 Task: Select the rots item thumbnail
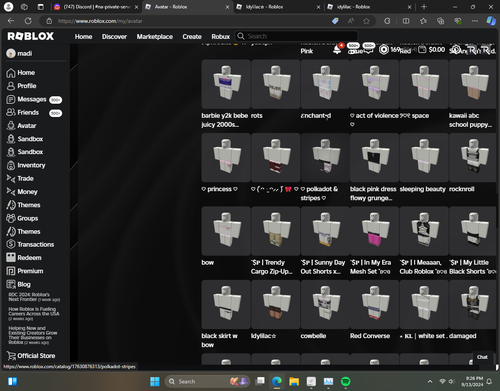point(276,84)
